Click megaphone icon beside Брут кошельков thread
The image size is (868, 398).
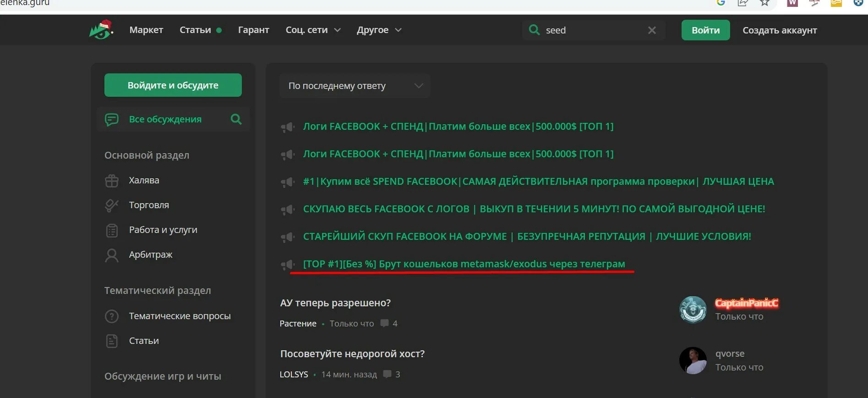point(288,265)
